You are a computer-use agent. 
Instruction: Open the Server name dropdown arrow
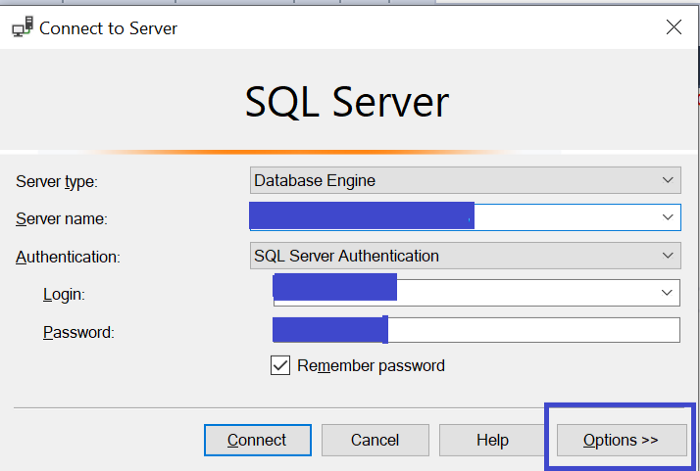[x=667, y=217]
